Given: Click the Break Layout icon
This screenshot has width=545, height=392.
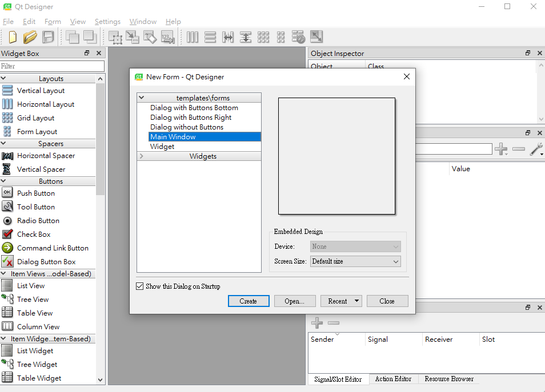Looking at the screenshot, I should [298, 37].
